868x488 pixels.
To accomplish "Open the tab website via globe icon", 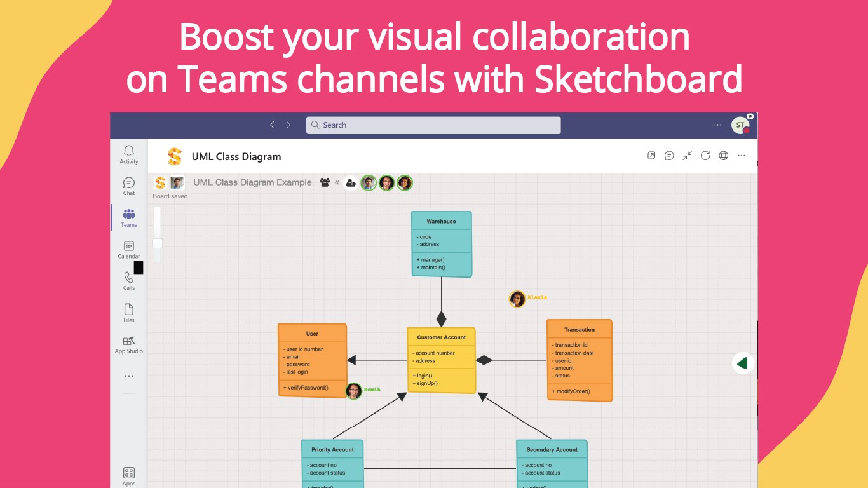I will [723, 156].
